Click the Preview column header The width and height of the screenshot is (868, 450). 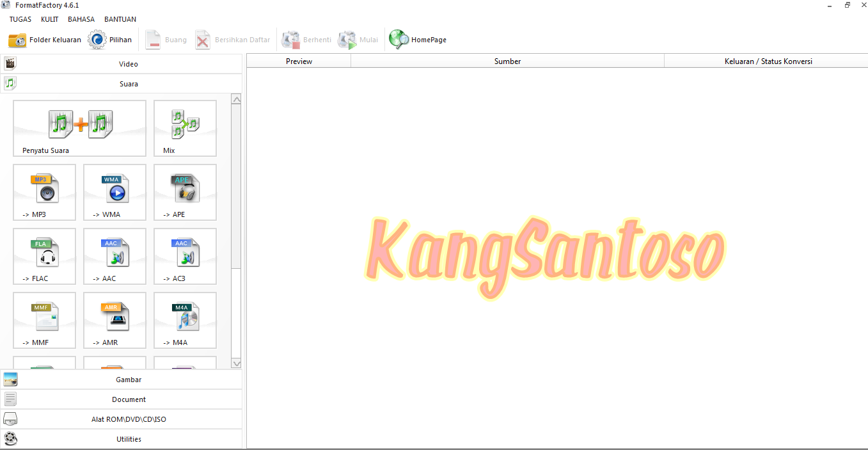pos(299,61)
